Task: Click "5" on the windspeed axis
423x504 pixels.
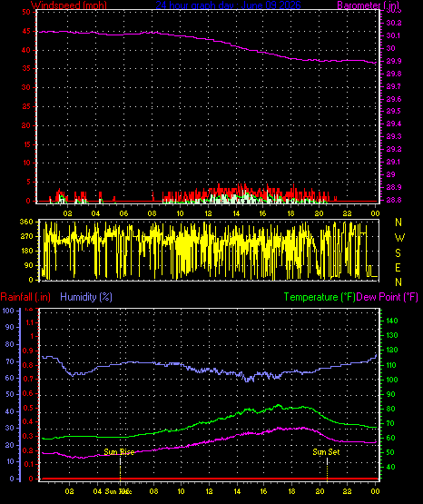Action: coord(28,182)
